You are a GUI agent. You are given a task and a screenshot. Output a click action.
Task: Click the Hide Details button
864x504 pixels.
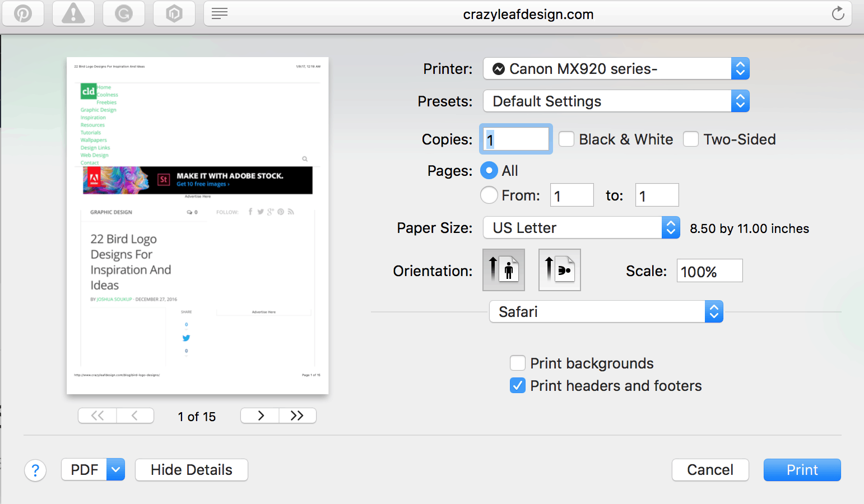[x=191, y=470]
